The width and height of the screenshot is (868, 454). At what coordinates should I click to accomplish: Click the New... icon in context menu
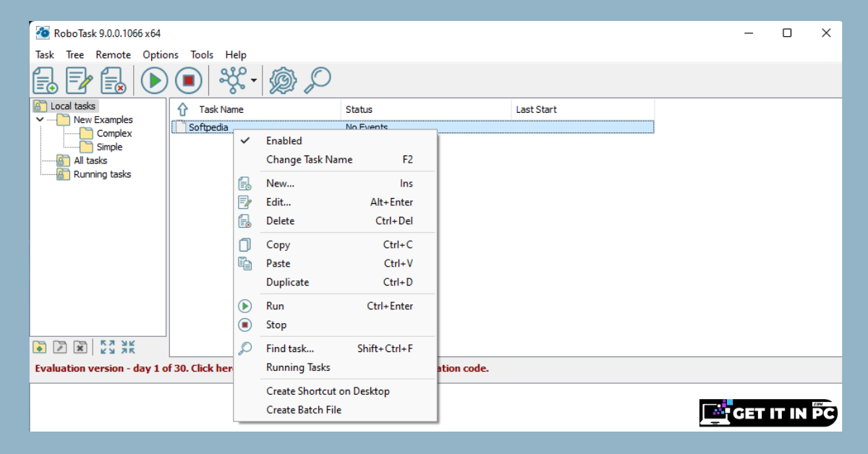click(245, 184)
